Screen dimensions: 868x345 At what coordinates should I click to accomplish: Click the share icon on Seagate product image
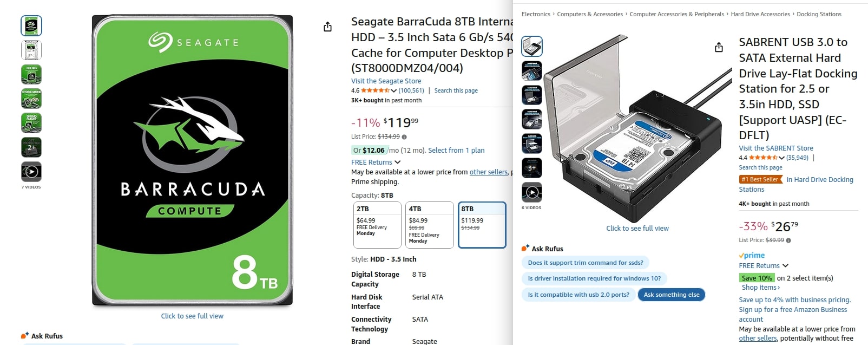(327, 27)
